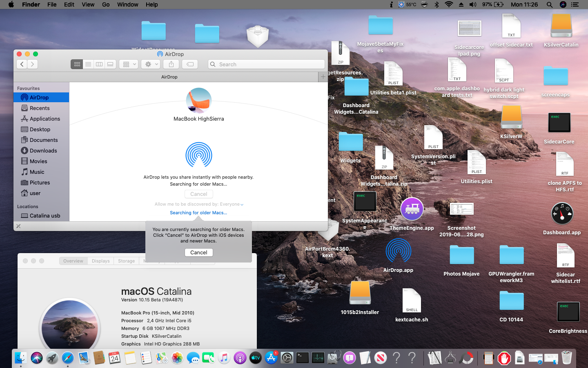
Task: Click the Share button in Finder toolbar
Action: (x=171, y=64)
